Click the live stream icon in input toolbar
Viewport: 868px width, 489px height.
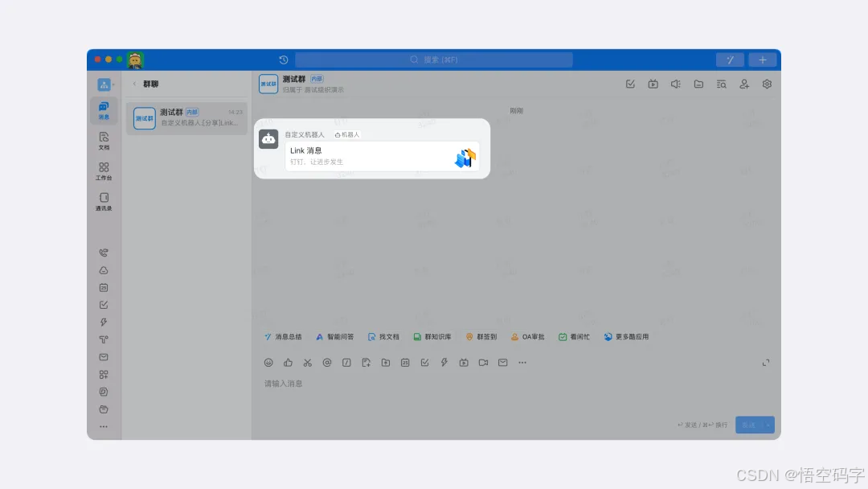(x=464, y=363)
